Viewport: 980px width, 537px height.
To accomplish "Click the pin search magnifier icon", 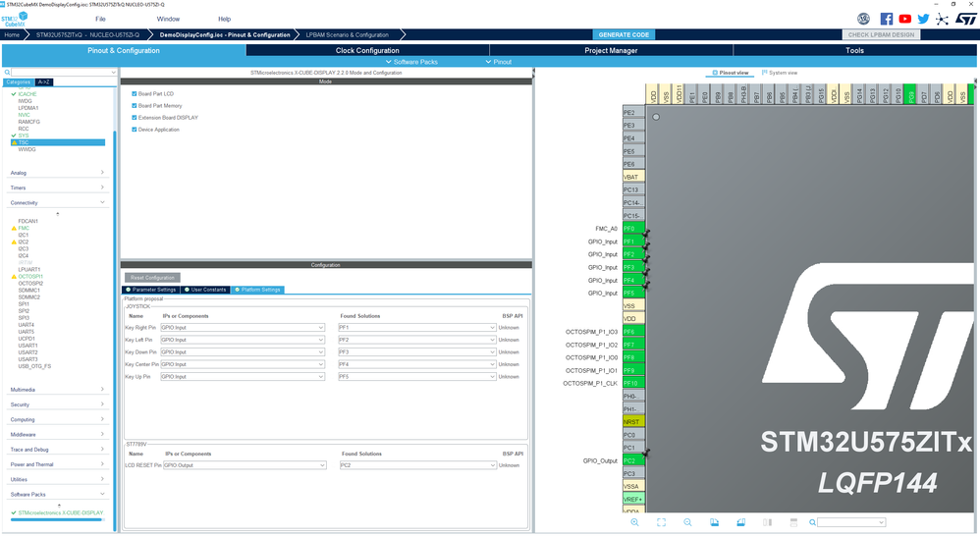I will pyautogui.click(x=812, y=522).
